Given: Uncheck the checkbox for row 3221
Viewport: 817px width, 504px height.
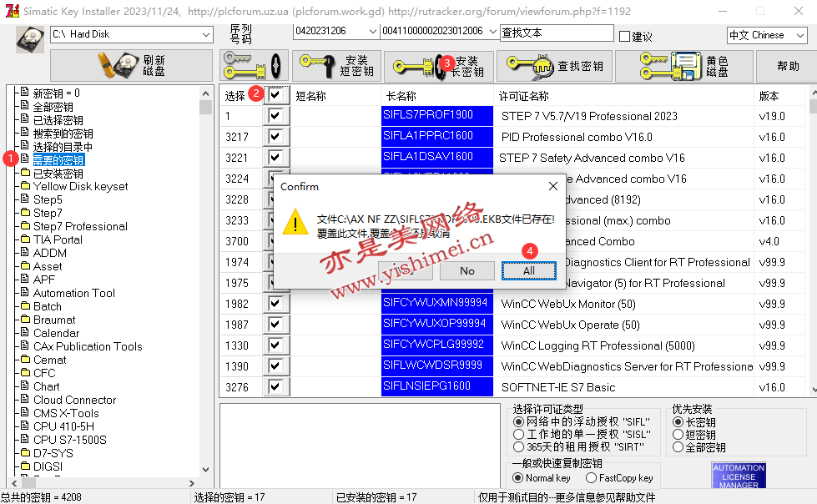Looking at the screenshot, I should click(275, 158).
